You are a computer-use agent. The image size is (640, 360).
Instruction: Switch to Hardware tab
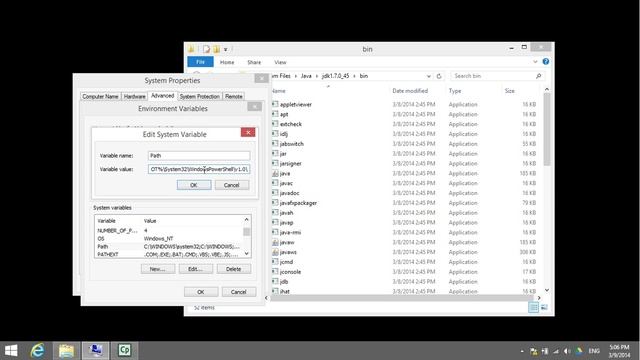tap(135, 96)
